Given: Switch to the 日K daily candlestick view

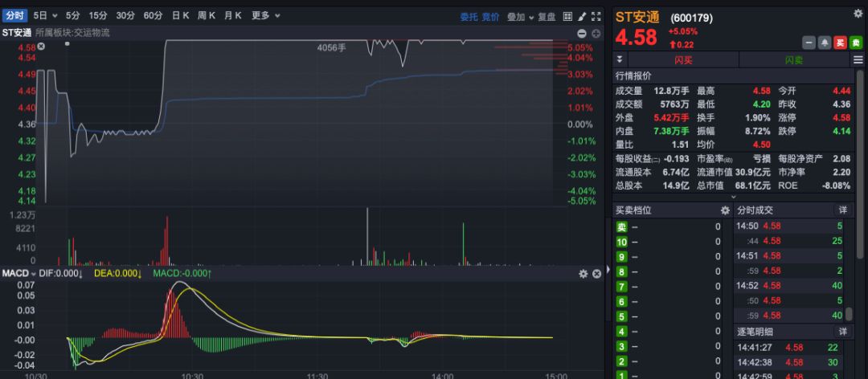Looking at the screenshot, I should point(181,16).
